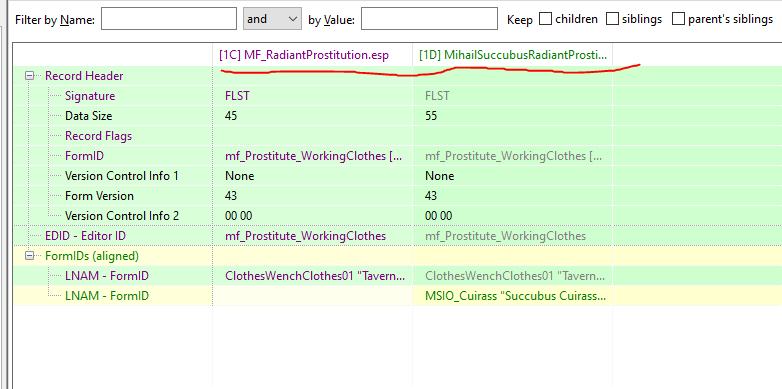Select the FormID row label
The width and height of the screenshot is (782, 389).
[x=84, y=156]
